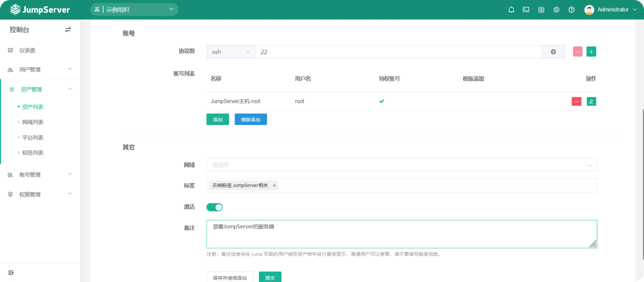Open the web terminal icon

pyautogui.click(x=526, y=10)
